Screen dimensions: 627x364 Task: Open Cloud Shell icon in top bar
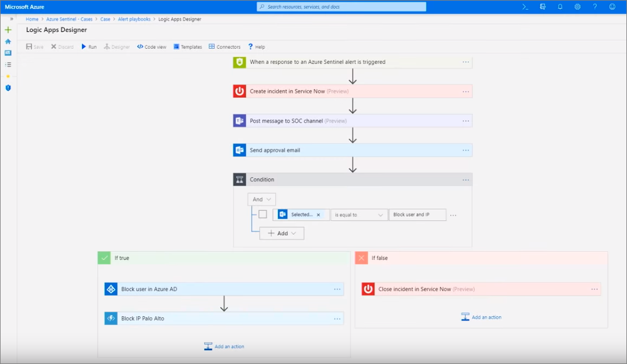[525, 7]
